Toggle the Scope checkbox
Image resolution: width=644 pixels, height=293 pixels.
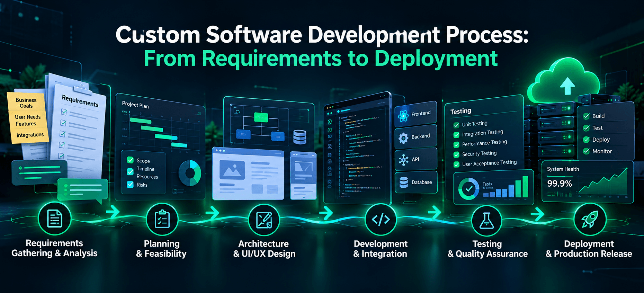pos(130,160)
